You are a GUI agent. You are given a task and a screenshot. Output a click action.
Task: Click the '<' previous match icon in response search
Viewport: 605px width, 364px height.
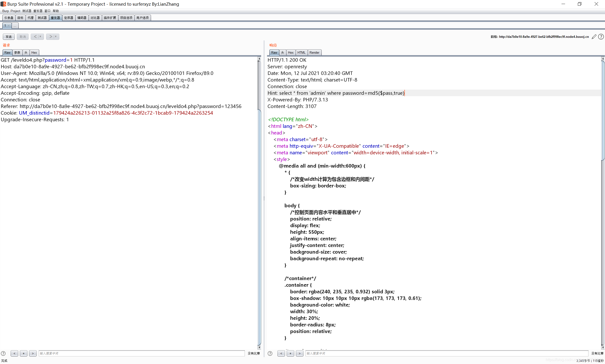coord(281,353)
